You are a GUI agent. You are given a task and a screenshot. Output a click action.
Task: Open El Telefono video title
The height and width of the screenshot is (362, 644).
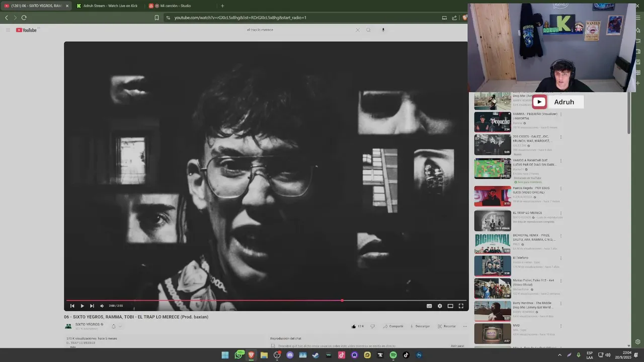pyautogui.click(x=520, y=258)
